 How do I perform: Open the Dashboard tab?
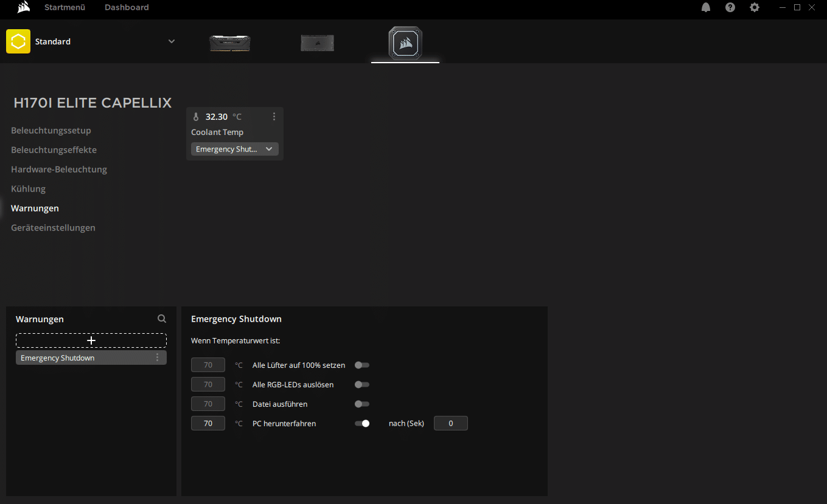pyautogui.click(x=127, y=7)
